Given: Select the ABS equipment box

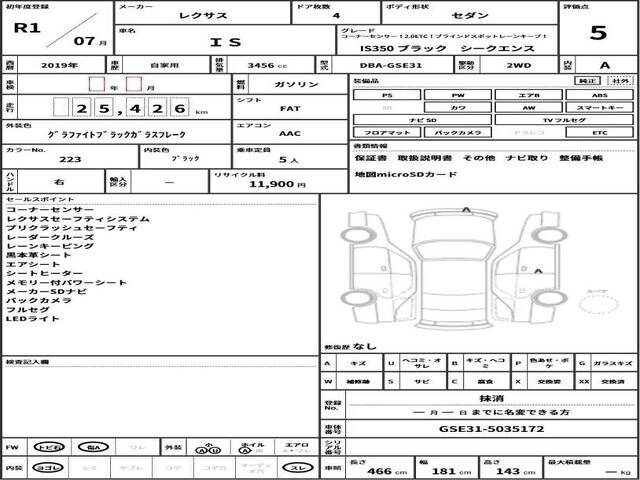Looking at the screenshot, I should [x=598, y=94].
